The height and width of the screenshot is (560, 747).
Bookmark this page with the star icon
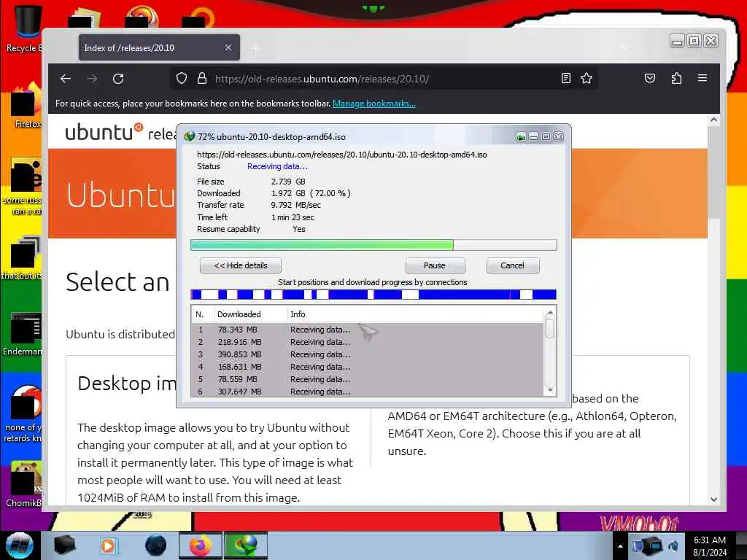(x=587, y=78)
